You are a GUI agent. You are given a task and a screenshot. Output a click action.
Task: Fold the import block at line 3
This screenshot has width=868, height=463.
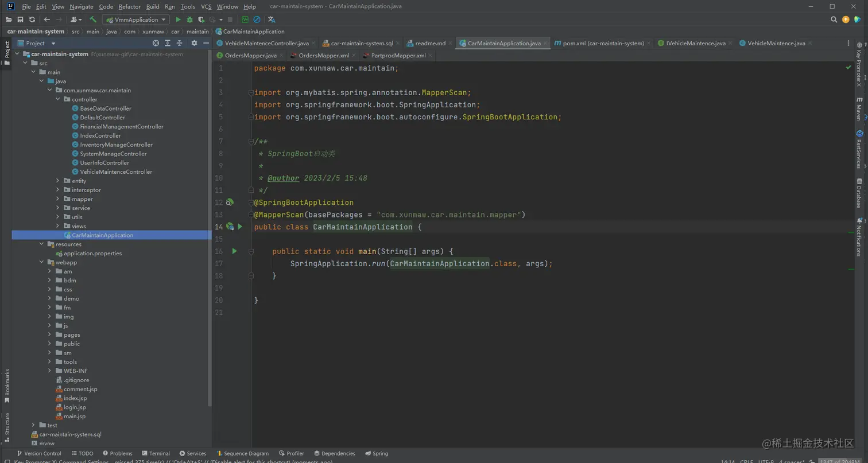point(251,92)
